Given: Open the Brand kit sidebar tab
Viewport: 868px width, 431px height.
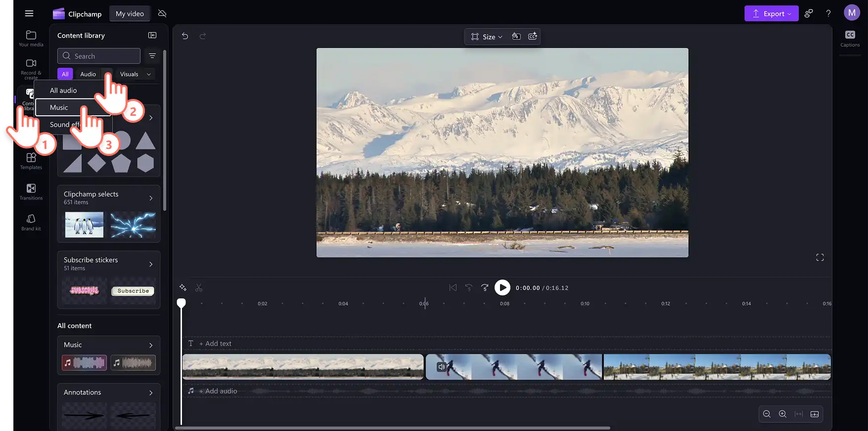Looking at the screenshot, I should click(x=31, y=222).
